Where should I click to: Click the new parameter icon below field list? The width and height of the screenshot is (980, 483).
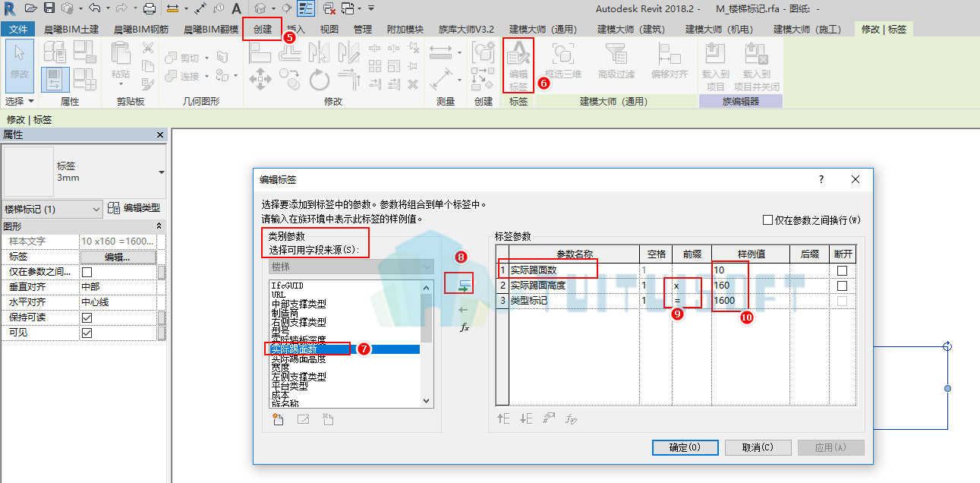click(x=278, y=419)
